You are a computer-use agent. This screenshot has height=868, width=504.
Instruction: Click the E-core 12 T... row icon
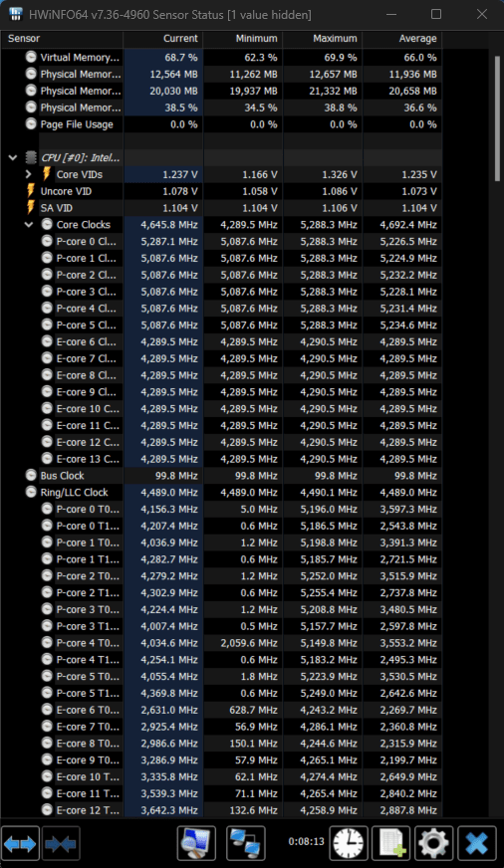click(47, 810)
